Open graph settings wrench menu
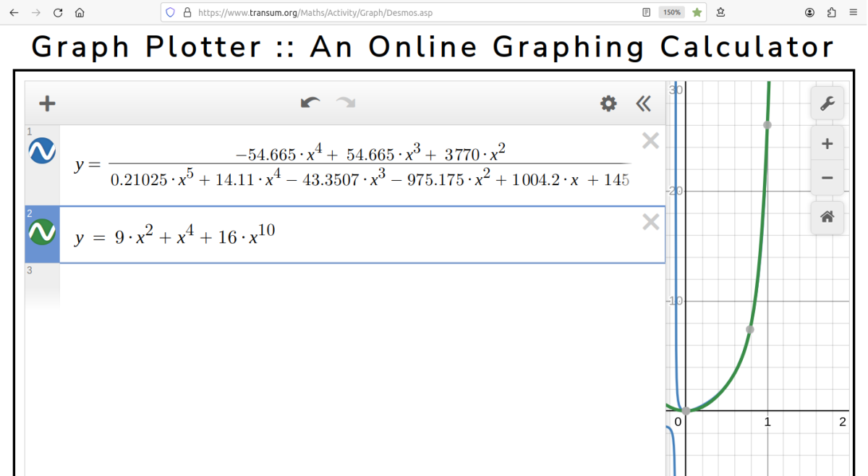 [827, 103]
